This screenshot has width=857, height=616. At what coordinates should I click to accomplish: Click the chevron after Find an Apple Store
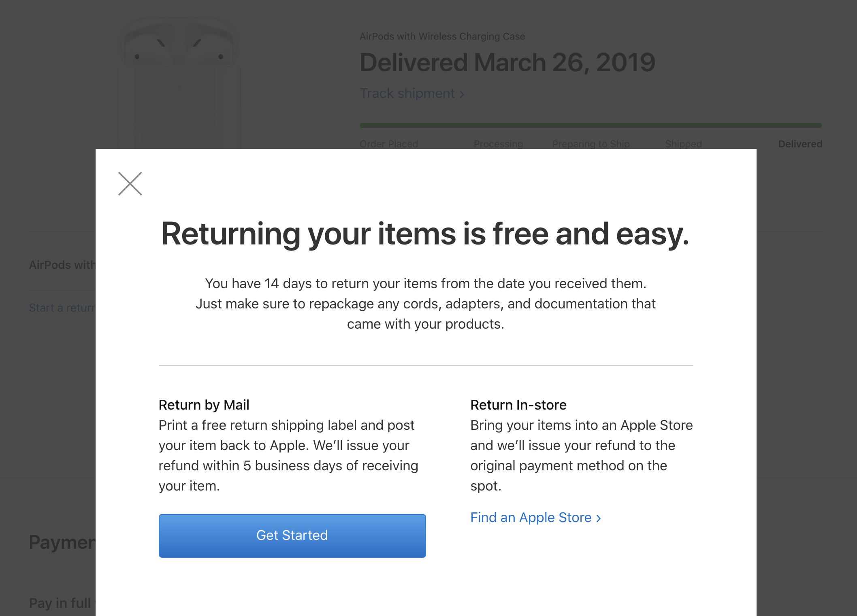(599, 518)
